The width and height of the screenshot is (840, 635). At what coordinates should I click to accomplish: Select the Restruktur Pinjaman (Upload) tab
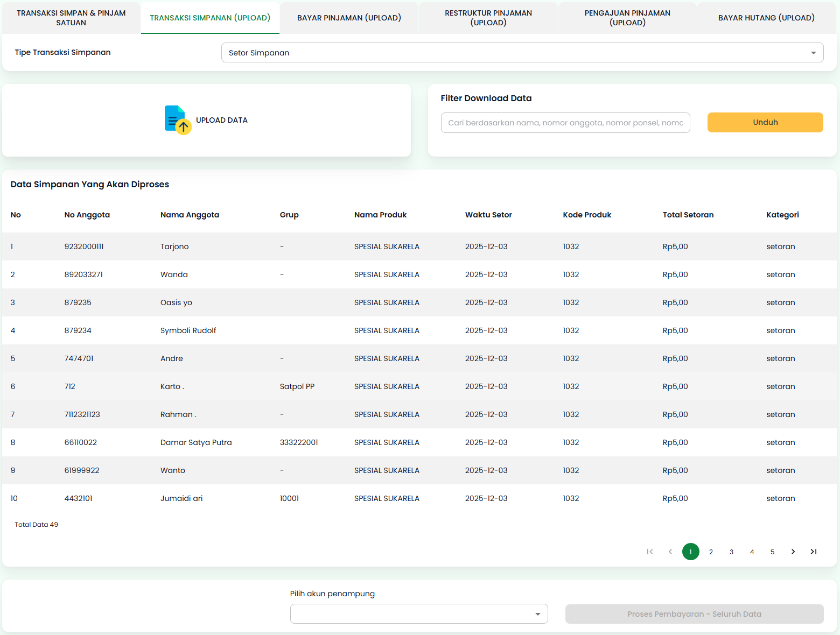tap(488, 18)
